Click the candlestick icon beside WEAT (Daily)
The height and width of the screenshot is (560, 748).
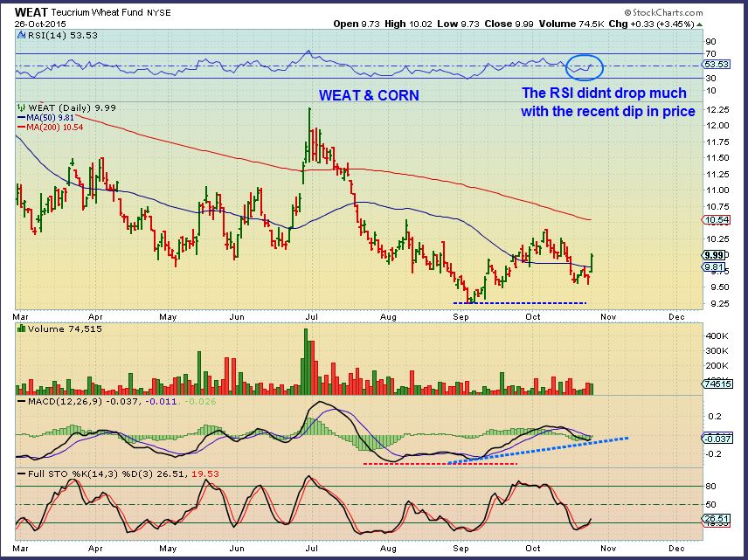21,108
